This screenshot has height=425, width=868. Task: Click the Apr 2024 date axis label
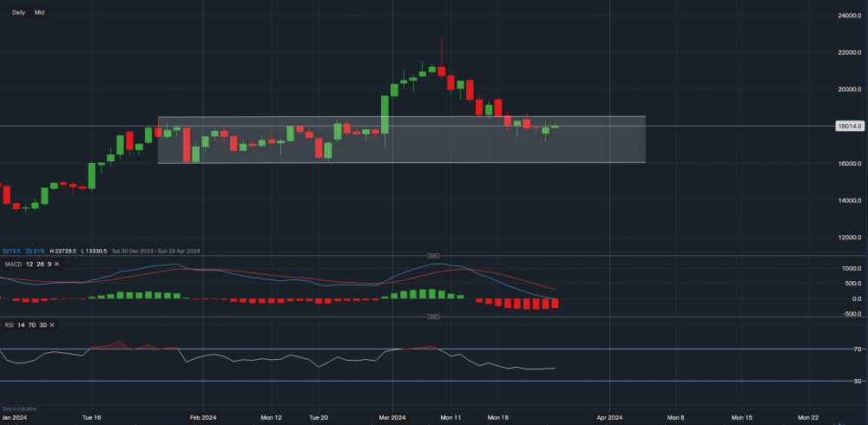point(609,417)
